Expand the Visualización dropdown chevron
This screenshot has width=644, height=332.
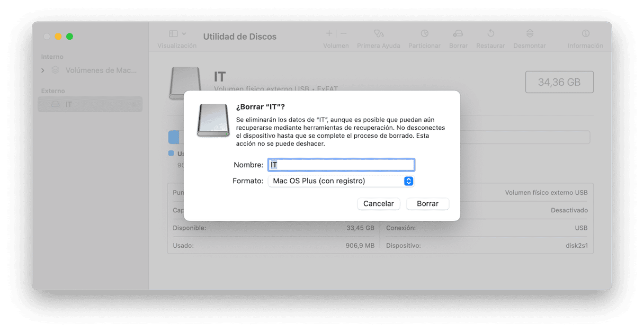click(x=184, y=33)
